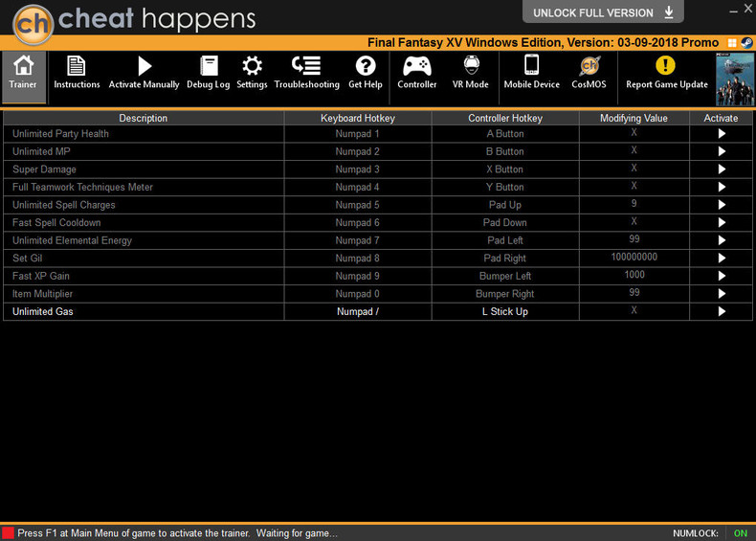The width and height of the screenshot is (756, 541).
Task: Activate Fast XP Gain cheat
Action: click(722, 276)
